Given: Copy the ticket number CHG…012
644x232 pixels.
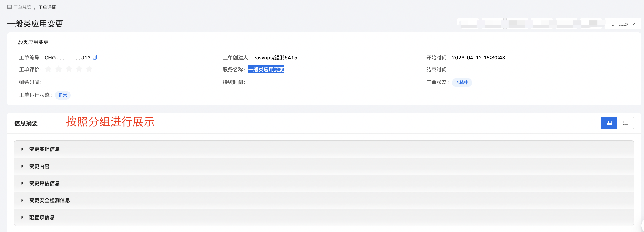Looking at the screenshot, I should [x=95, y=57].
